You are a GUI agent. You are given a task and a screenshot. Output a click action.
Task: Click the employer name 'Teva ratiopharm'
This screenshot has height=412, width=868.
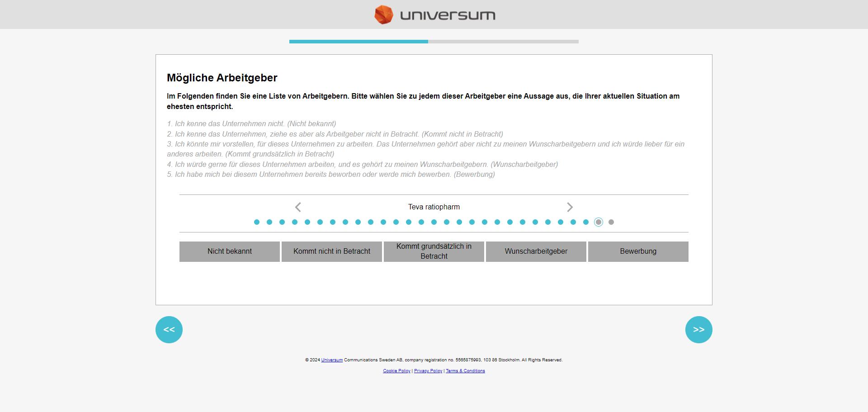coord(434,207)
